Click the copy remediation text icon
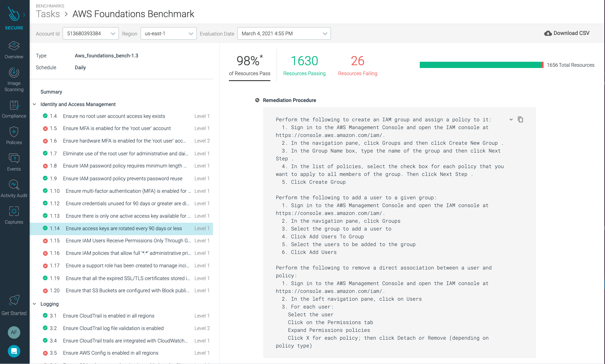Viewport: 605px width, 364px height. pyautogui.click(x=520, y=119)
